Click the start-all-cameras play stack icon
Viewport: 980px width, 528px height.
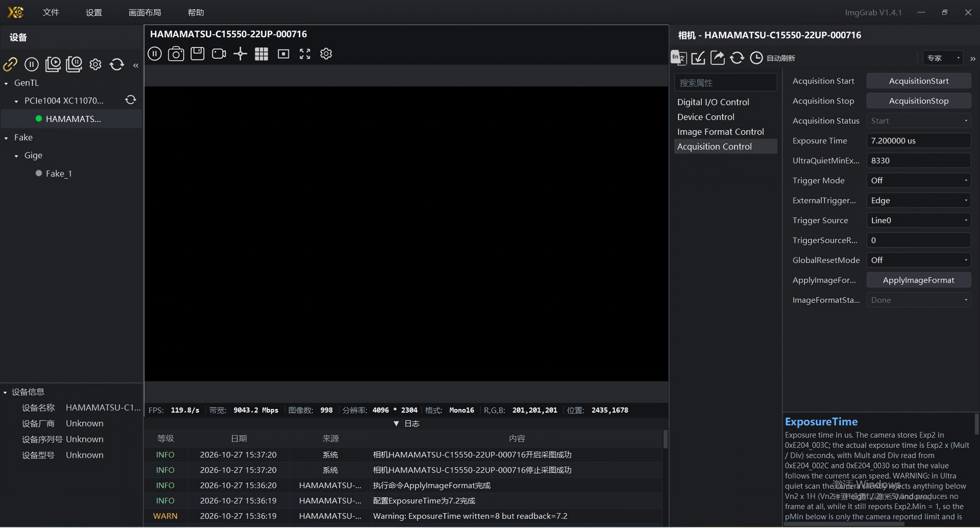(53, 64)
